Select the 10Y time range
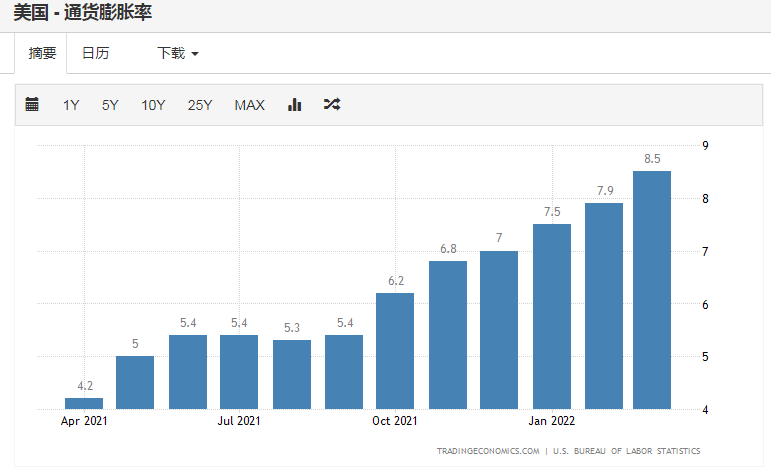The width and height of the screenshot is (771, 469). pos(153,105)
